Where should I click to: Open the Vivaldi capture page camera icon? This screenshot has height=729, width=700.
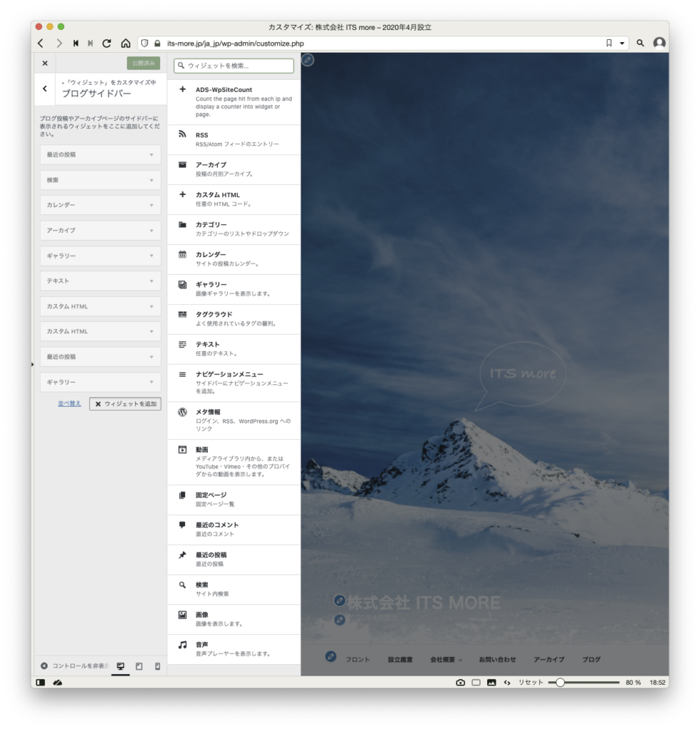(461, 682)
